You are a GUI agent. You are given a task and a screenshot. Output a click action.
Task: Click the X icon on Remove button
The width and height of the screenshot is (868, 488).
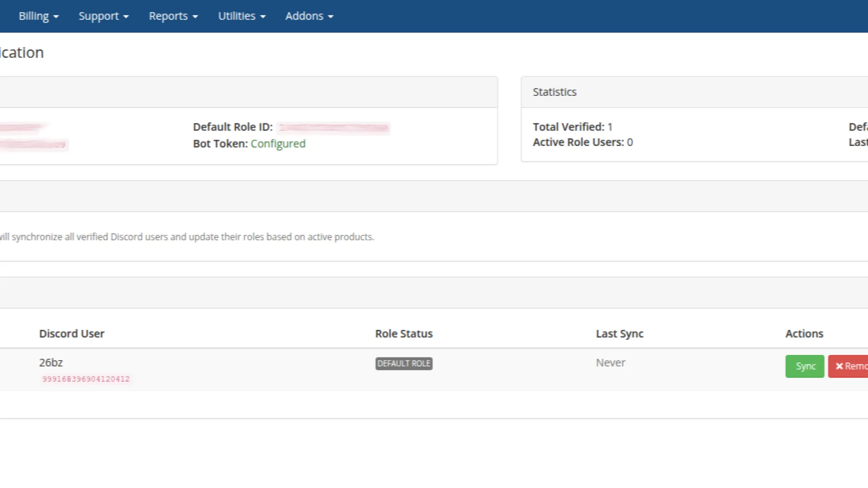[x=839, y=366]
